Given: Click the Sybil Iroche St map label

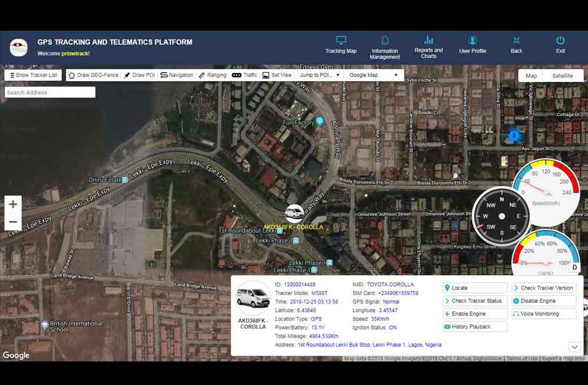Looking at the screenshot, I should click(422, 80).
